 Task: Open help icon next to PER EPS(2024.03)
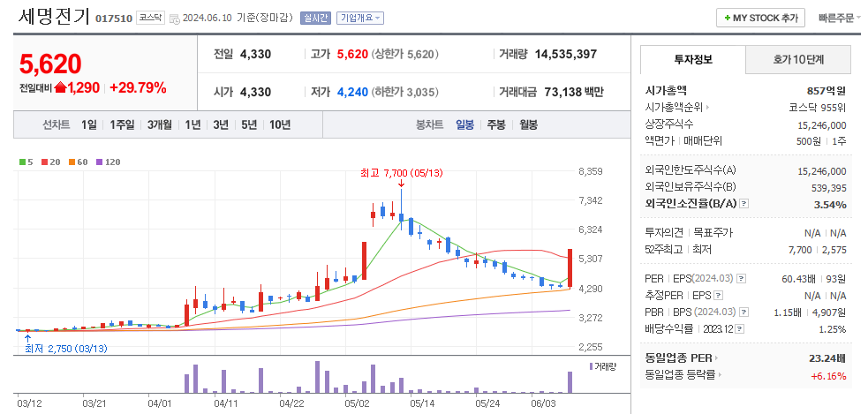click(741, 278)
